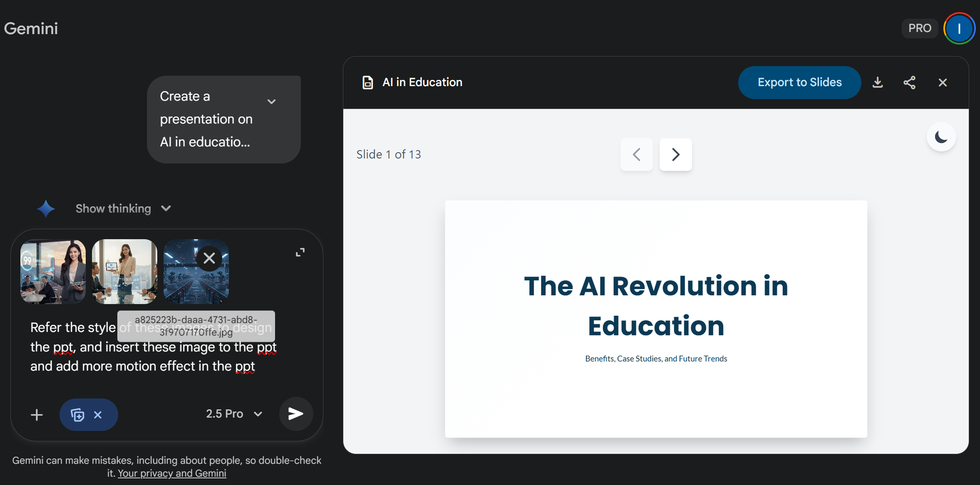Click the plus icon to add files
The height and width of the screenshot is (485, 980).
tap(37, 415)
